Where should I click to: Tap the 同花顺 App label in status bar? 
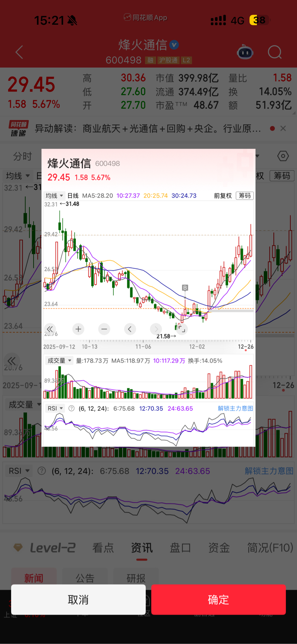(x=145, y=17)
